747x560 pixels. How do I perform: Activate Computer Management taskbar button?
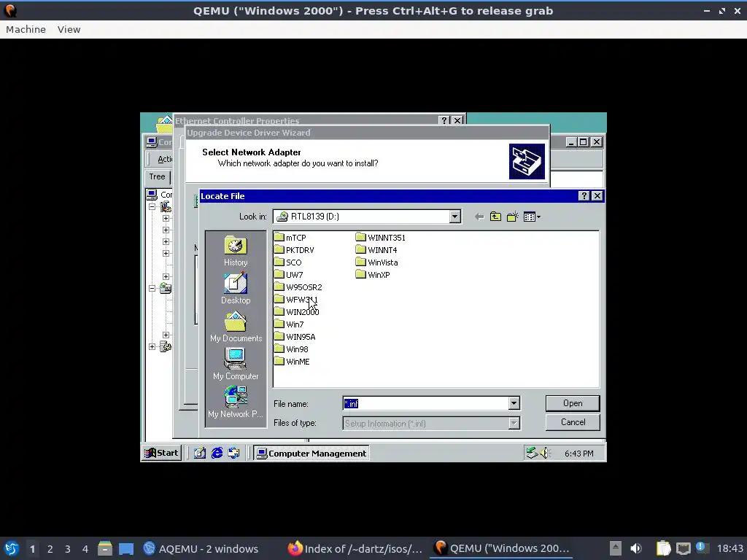[x=311, y=453]
